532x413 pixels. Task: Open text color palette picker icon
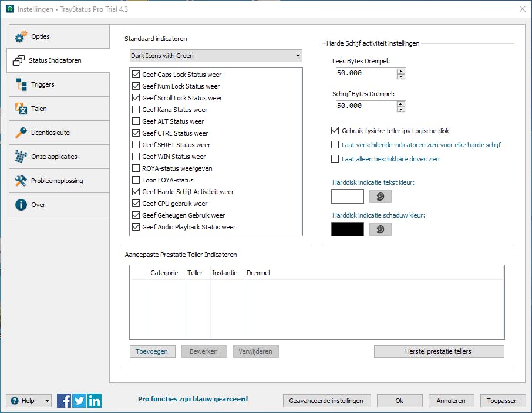coord(380,197)
